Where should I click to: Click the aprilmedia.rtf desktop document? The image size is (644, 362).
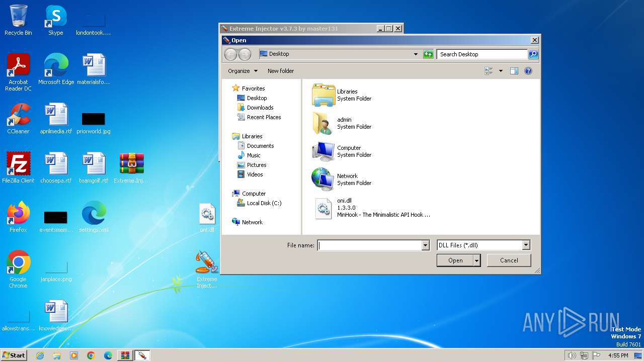[56, 119]
